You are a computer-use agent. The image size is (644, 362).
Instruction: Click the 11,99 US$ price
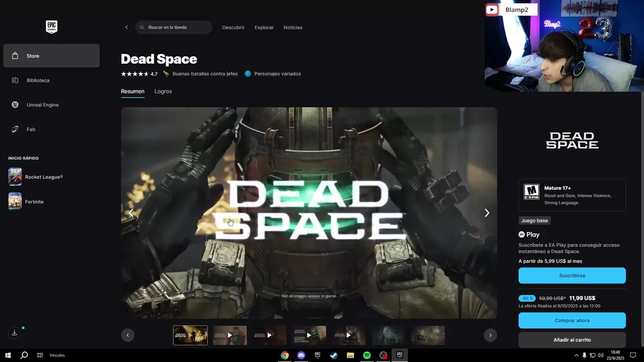coord(582,298)
